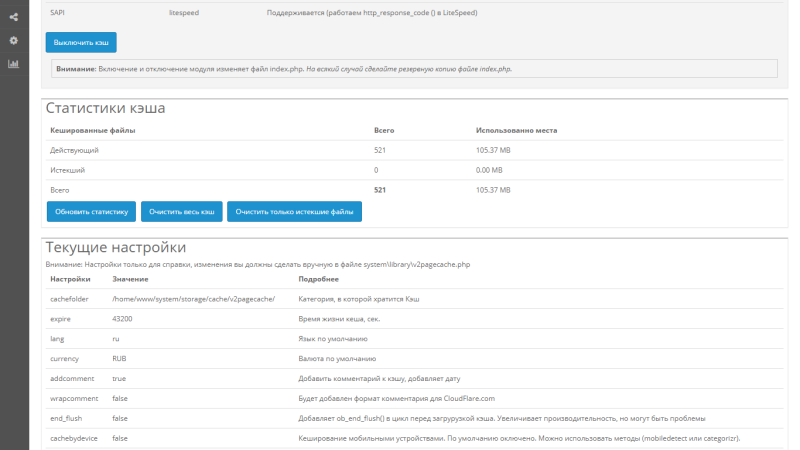Select the Значение column header
This screenshot has width=800, height=450.
(x=130, y=279)
